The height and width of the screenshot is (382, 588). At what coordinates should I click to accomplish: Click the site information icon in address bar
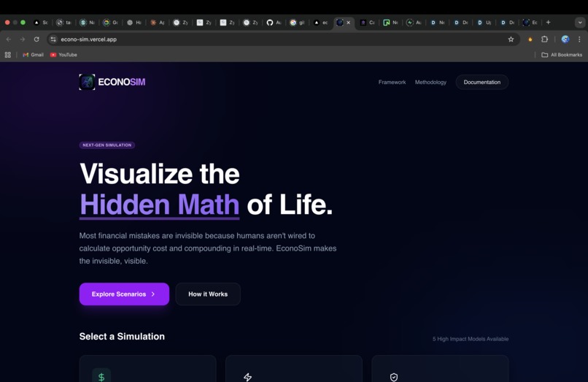pyautogui.click(x=53, y=39)
